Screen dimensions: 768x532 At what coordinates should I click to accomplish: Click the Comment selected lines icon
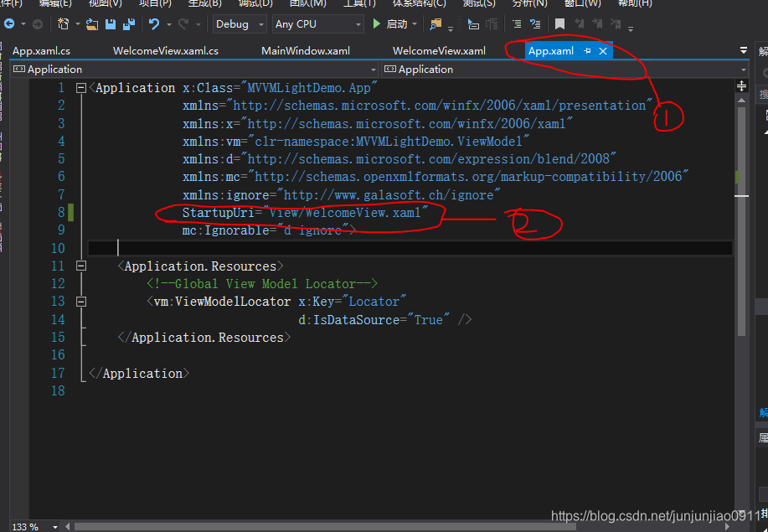pyautogui.click(x=517, y=23)
